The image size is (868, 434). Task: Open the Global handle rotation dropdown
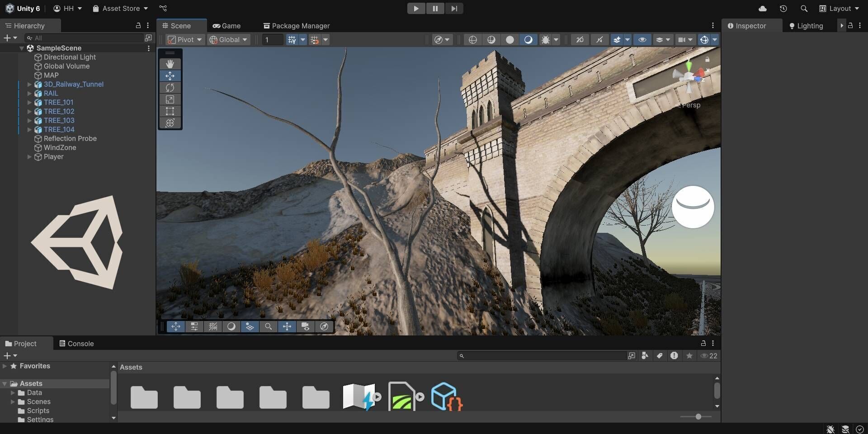point(229,40)
